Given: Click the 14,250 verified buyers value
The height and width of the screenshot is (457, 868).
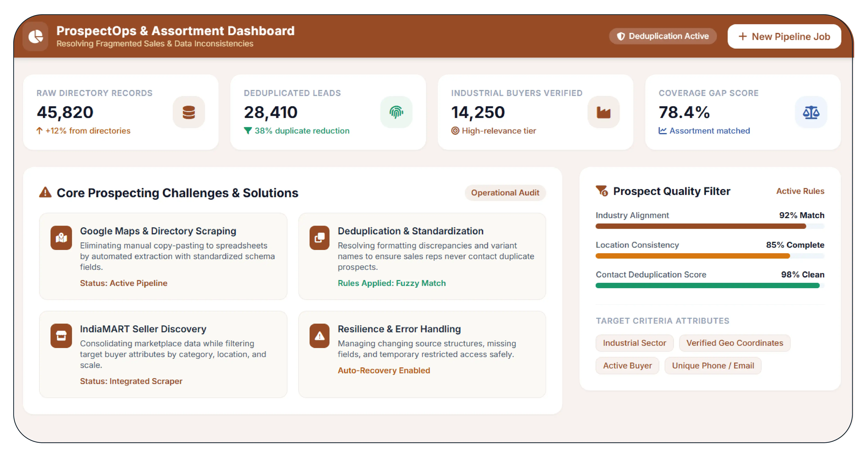Looking at the screenshot, I should coord(478,112).
